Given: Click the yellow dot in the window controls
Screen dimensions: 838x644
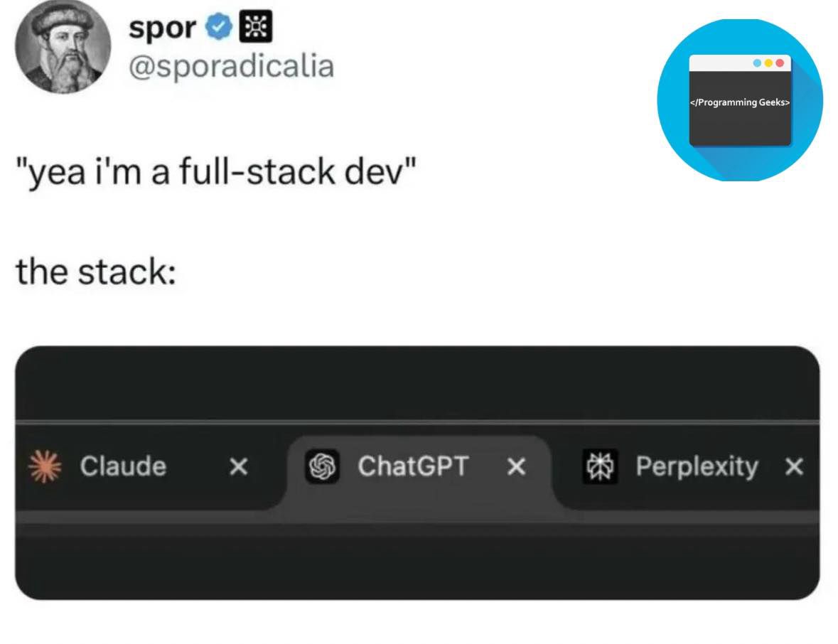Looking at the screenshot, I should pos(768,63).
